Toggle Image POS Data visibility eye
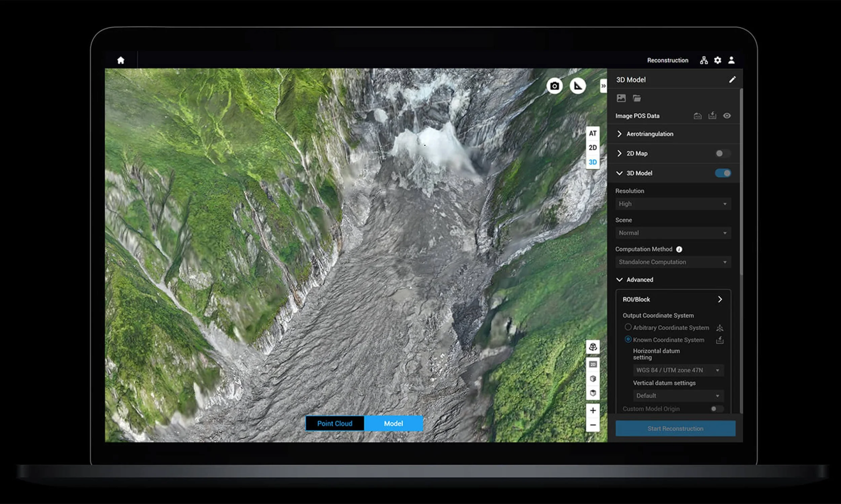 (x=727, y=116)
